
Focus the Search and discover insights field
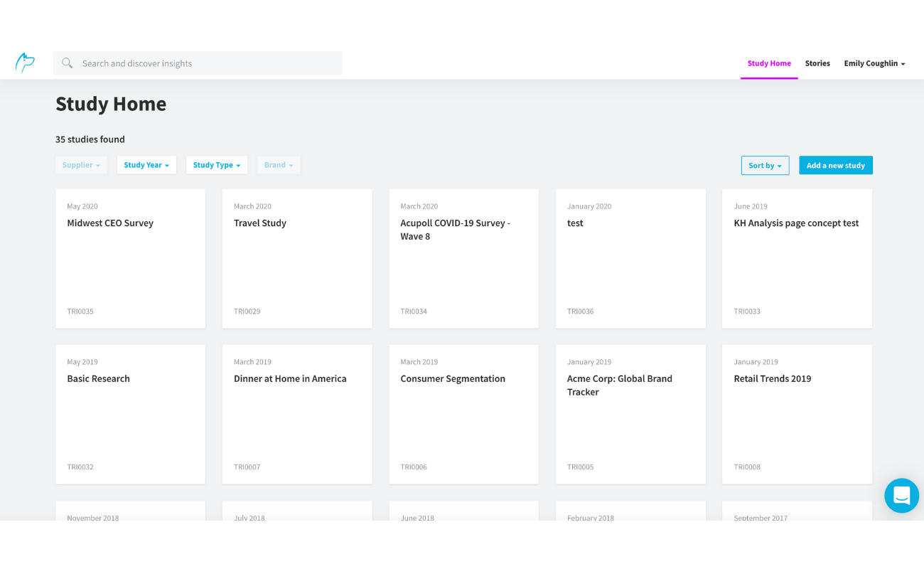click(198, 63)
